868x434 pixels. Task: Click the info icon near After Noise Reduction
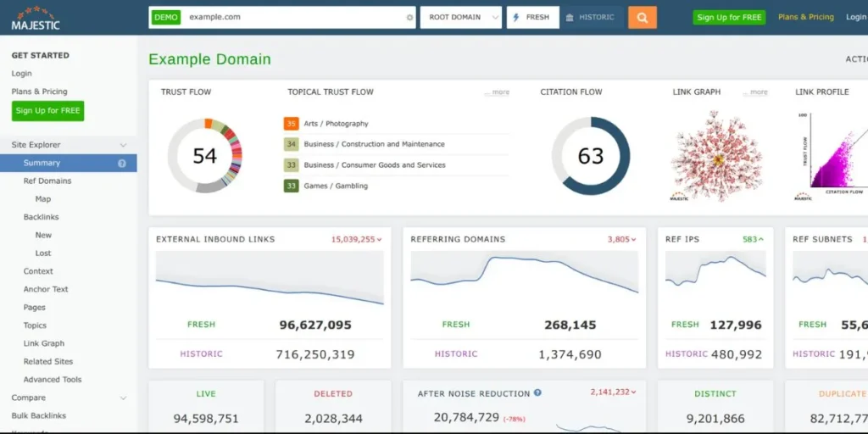pos(537,393)
